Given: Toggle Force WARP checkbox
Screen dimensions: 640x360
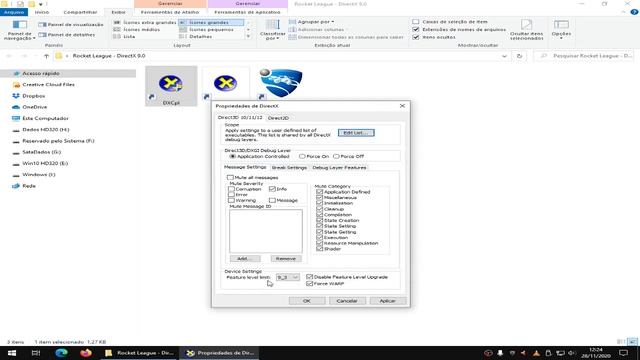Looking at the screenshot, I should pyautogui.click(x=309, y=283).
